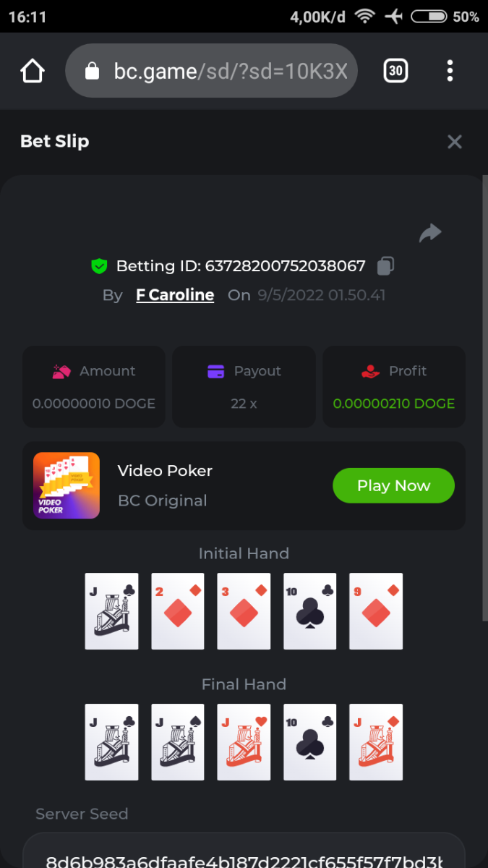This screenshot has height=868, width=488.
Task: Open F Caroline's profile link
Action: [175, 295]
